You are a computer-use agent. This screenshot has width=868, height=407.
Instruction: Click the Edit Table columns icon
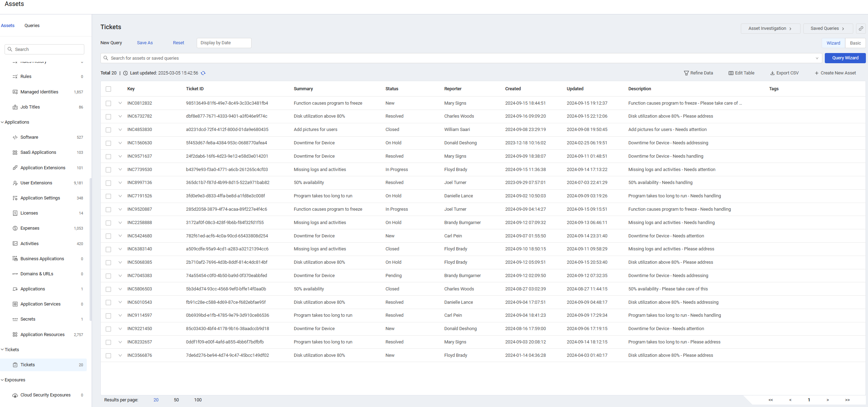pyautogui.click(x=731, y=73)
